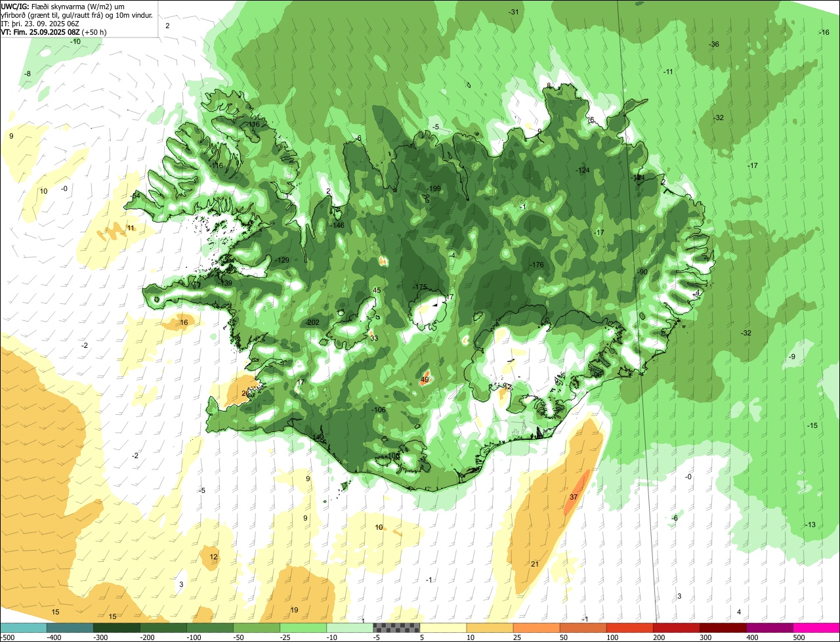Viewport: 840px width, 642px height.
Task: Select the '-31' value on the map
Action: coord(513,12)
